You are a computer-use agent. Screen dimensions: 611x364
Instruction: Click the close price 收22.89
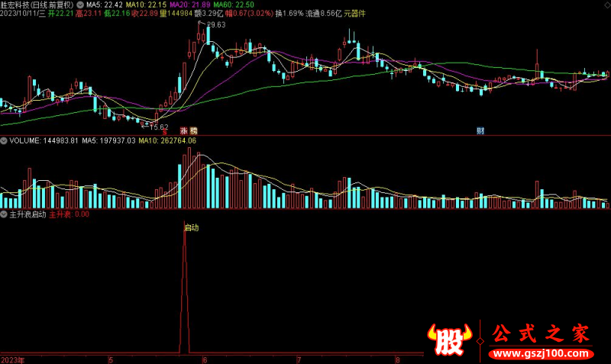point(144,14)
